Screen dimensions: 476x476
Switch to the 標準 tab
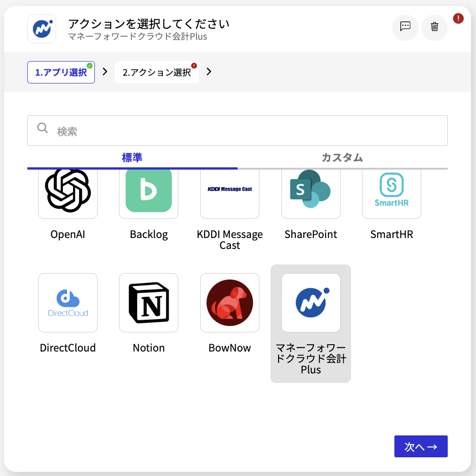[x=132, y=158]
